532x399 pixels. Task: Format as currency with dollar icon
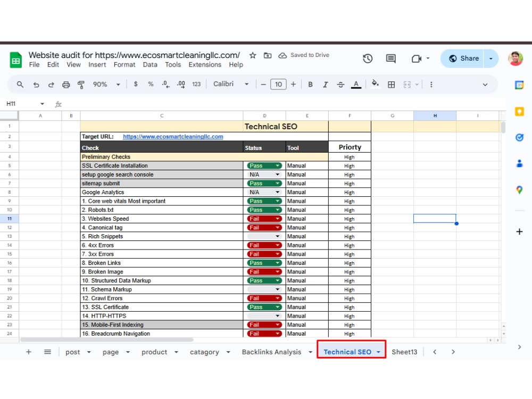pyautogui.click(x=136, y=84)
